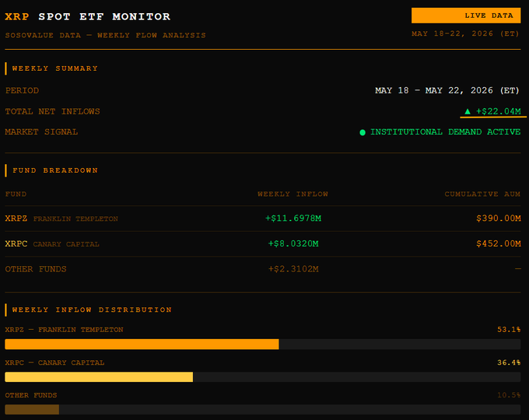Click the +$8.0320M weekly inflow value
This screenshot has width=529, height=420.
(293, 243)
